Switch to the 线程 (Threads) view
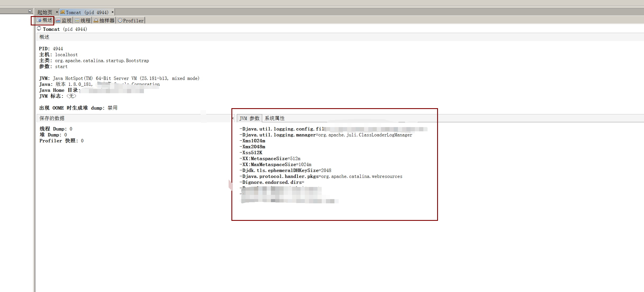 [x=83, y=20]
